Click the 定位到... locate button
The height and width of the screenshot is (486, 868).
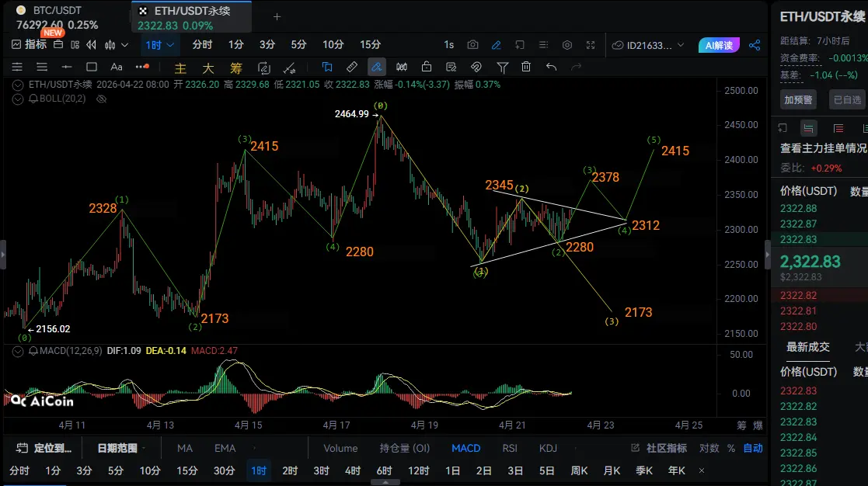[x=44, y=449]
